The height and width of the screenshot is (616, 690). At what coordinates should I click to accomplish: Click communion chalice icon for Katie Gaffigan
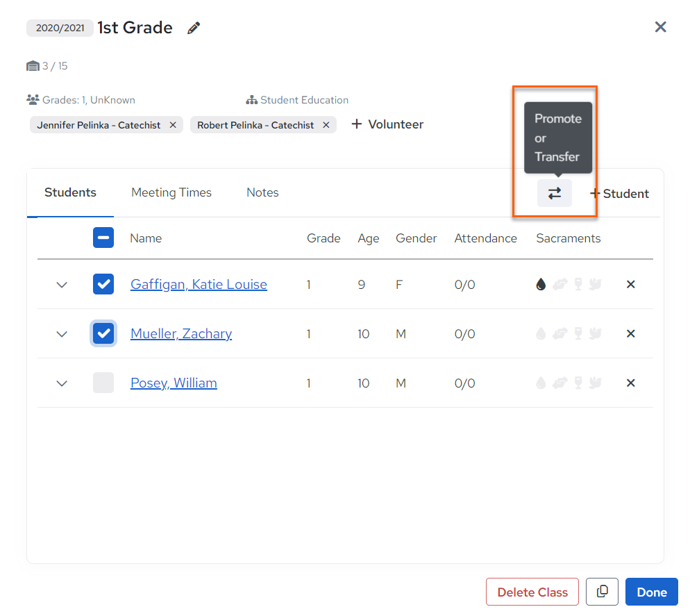(578, 285)
